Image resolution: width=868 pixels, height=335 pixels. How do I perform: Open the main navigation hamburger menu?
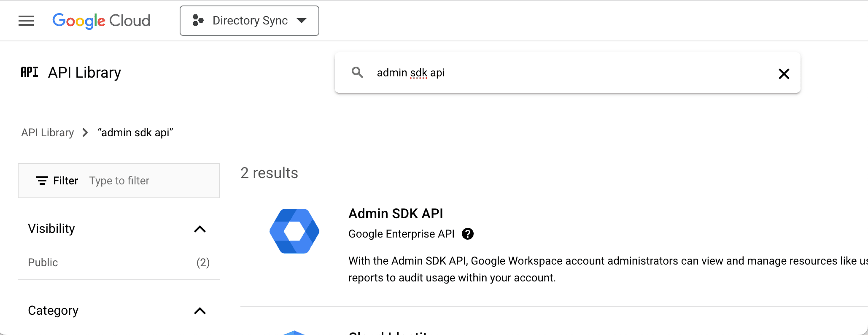[26, 21]
